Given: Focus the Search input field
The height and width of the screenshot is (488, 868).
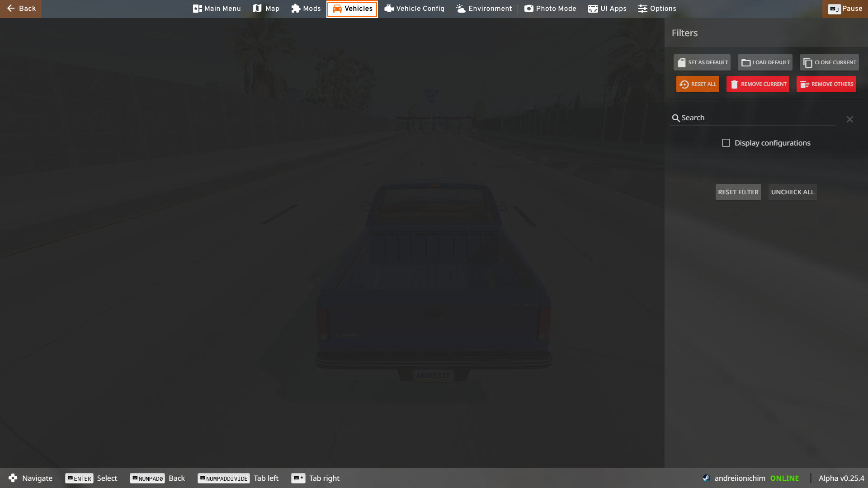Looking at the screenshot, I should (753, 118).
